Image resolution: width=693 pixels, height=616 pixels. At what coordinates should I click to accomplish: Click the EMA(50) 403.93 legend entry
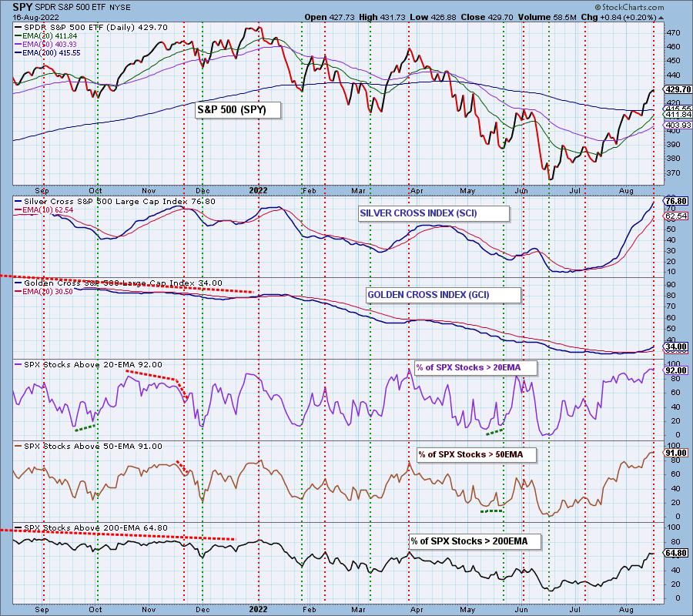coord(46,44)
